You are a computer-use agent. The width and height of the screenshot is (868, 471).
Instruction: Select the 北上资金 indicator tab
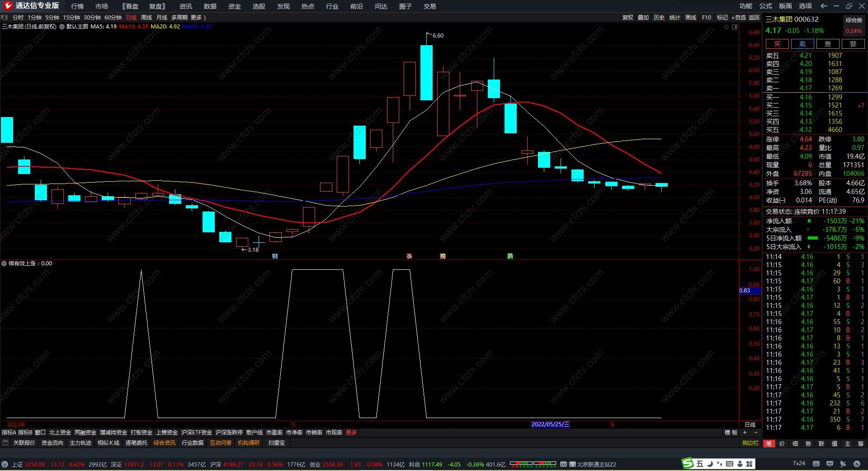click(60, 433)
